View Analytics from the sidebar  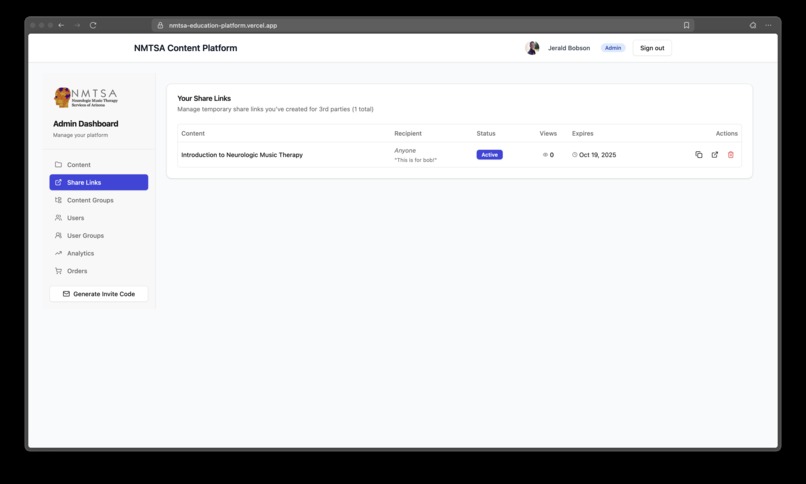click(x=99, y=253)
